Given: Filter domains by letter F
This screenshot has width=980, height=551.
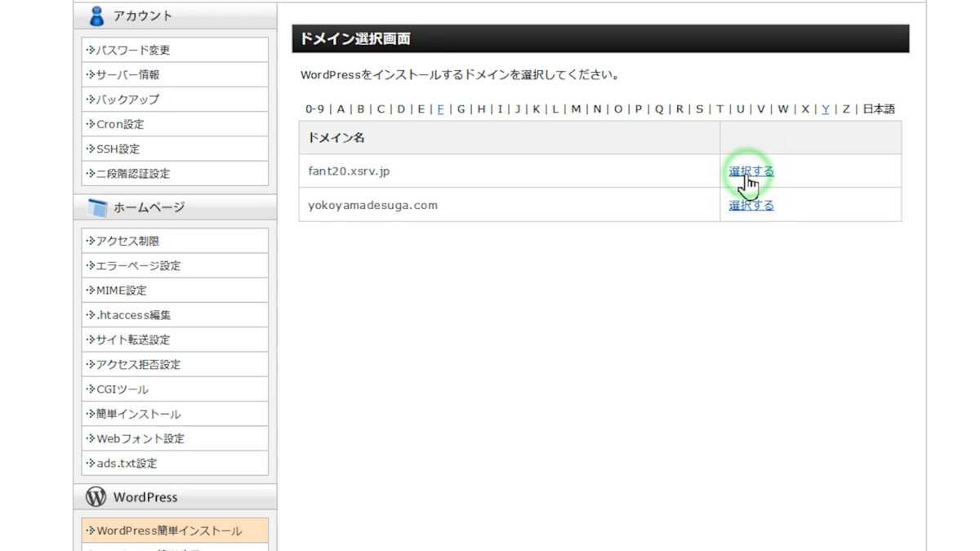Looking at the screenshot, I should coord(440,109).
